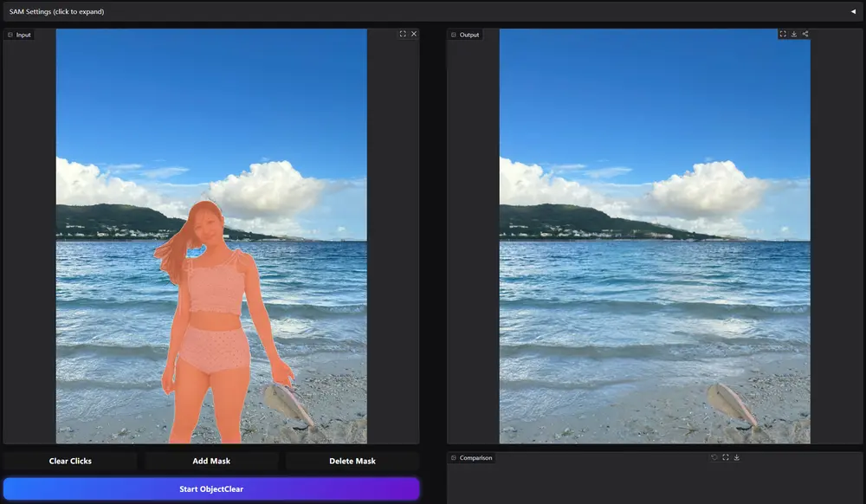The image size is (866, 504).
Task: Open the SAM Settings (click to expand) header
Action: point(432,11)
